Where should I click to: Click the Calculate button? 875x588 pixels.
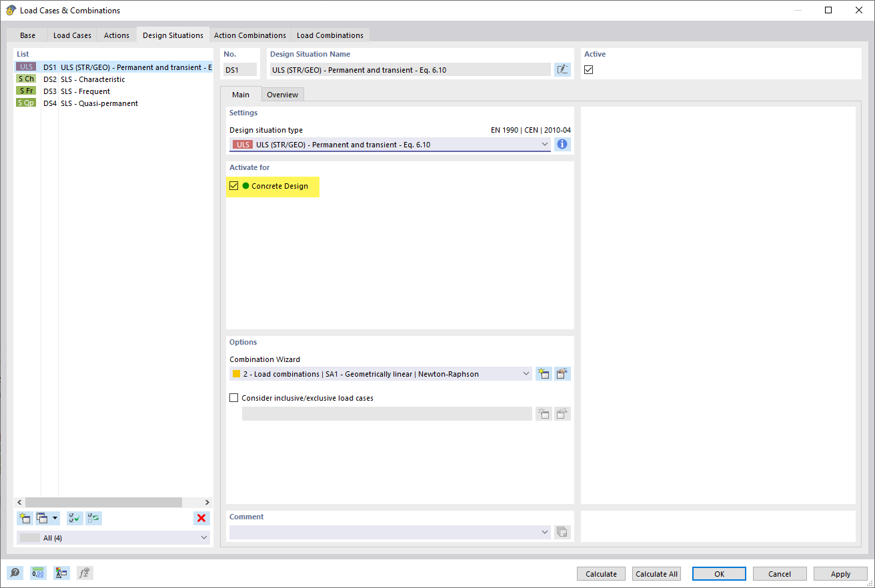point(601,574)
